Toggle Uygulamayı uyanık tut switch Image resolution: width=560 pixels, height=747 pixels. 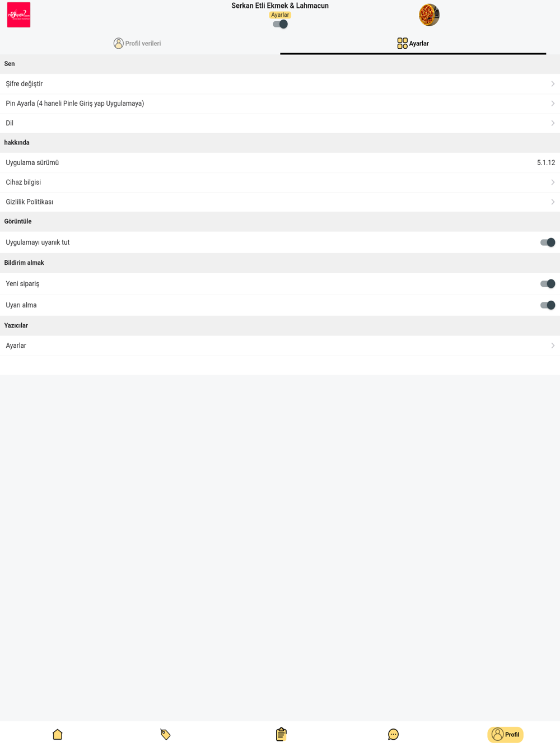pos(547,242)
